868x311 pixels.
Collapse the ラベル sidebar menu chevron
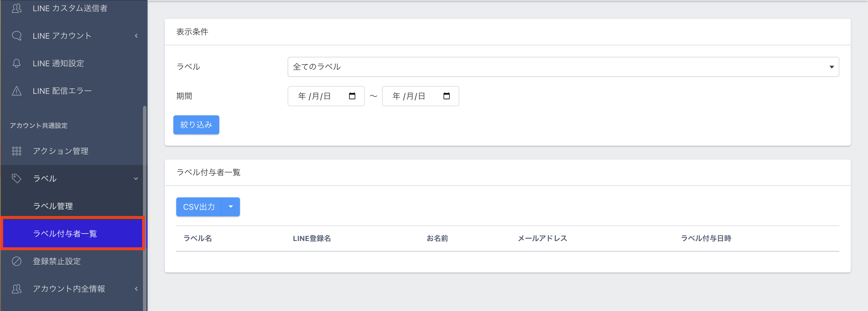tap(136, 178)
